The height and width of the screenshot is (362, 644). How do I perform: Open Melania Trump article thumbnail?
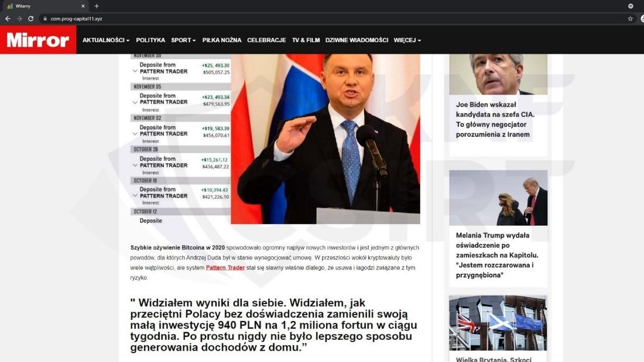coord(498,198)
